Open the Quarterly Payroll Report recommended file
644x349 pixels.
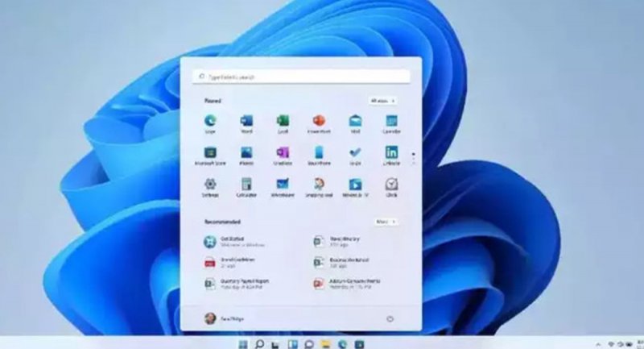tap(237, 284)
